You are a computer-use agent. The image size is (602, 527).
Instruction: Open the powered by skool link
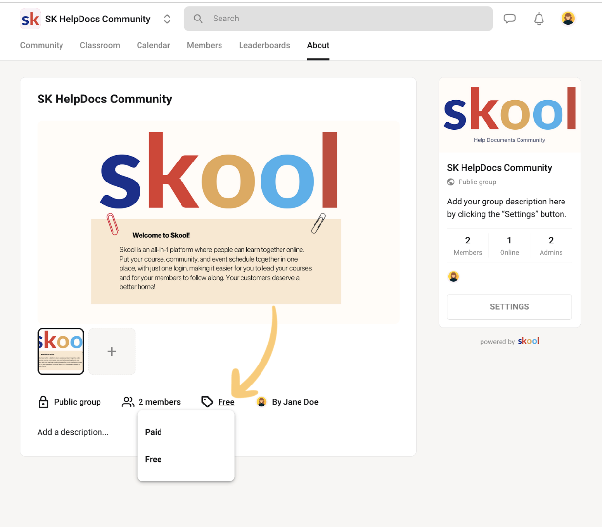(509, 341)
